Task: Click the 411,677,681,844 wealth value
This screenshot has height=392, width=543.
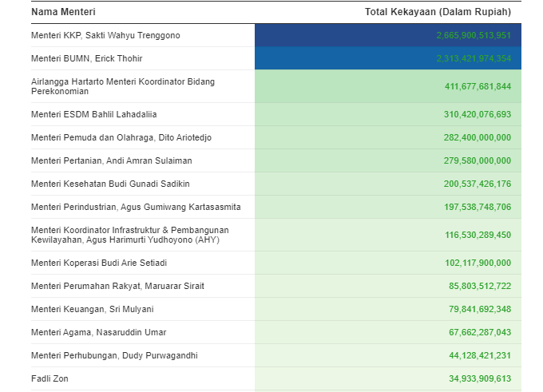Action: tap(477, 86)
